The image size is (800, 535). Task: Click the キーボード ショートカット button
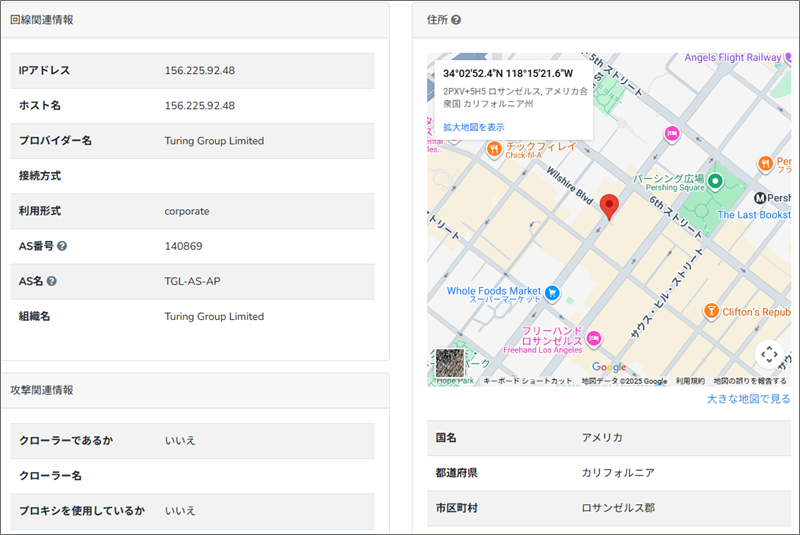[527, 381]
